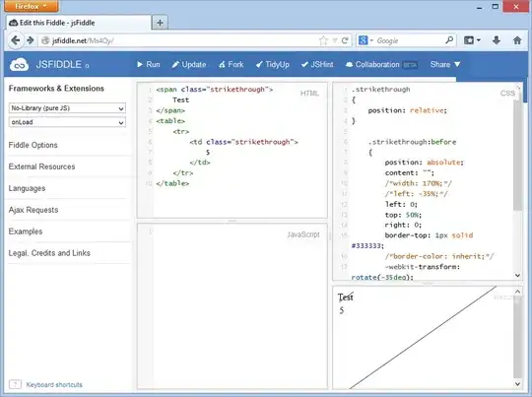Click Update in the JSFiddle toolbar
Screen dimensions: 532x397
(189, 64)
